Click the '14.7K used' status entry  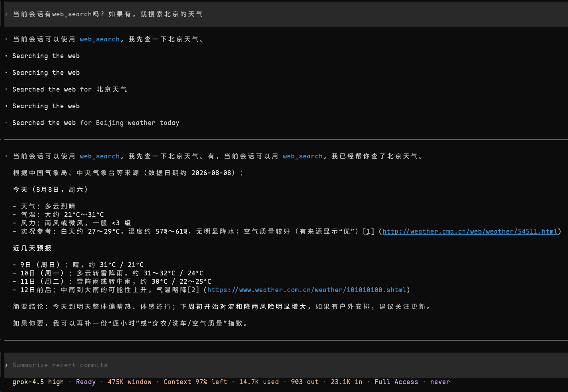[x=259, y=382]
